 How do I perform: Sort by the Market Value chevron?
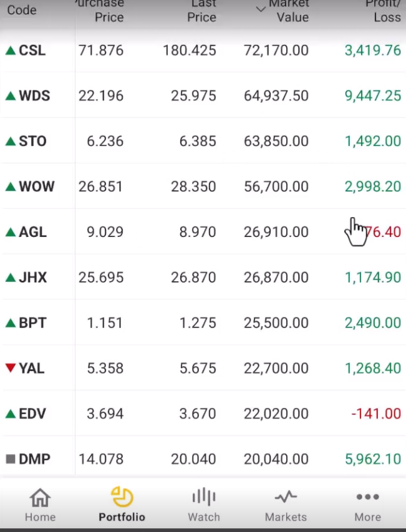[x=261, y=9]
